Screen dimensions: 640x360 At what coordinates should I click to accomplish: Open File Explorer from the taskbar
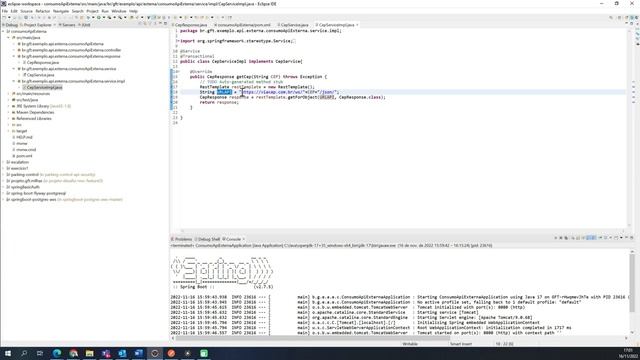click(89, 353)
